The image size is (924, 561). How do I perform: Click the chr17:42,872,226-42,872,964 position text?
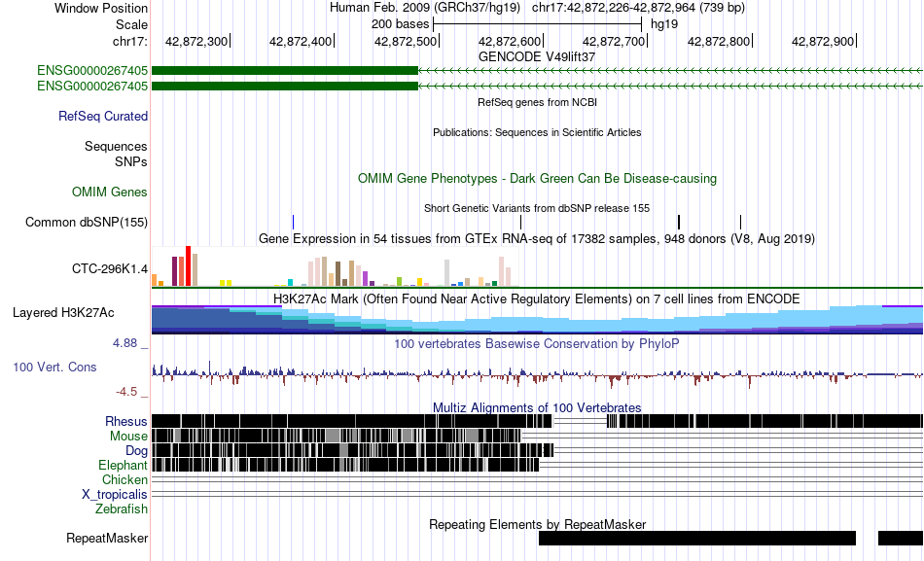pyautogui.click(x=638, y=8)
